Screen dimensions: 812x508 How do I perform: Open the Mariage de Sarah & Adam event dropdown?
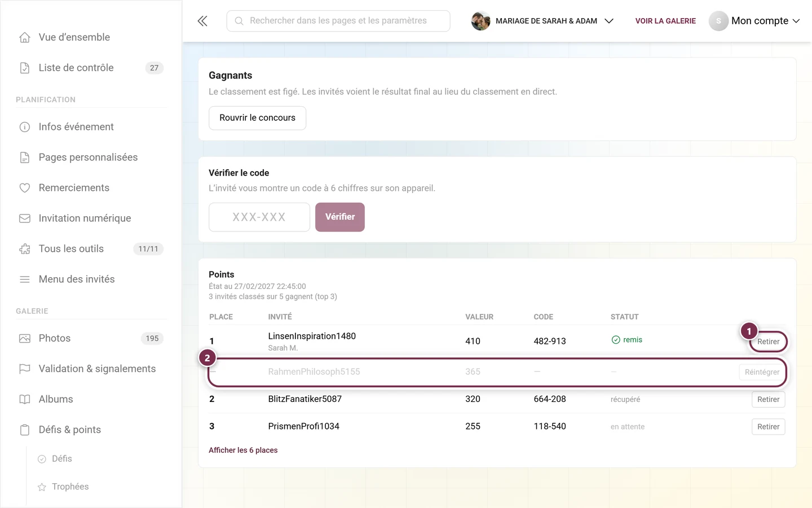[x=542, y=21]
